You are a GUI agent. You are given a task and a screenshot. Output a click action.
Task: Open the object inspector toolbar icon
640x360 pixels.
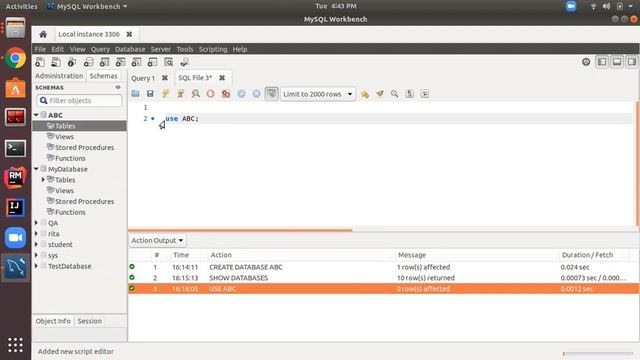click(72, 62)
